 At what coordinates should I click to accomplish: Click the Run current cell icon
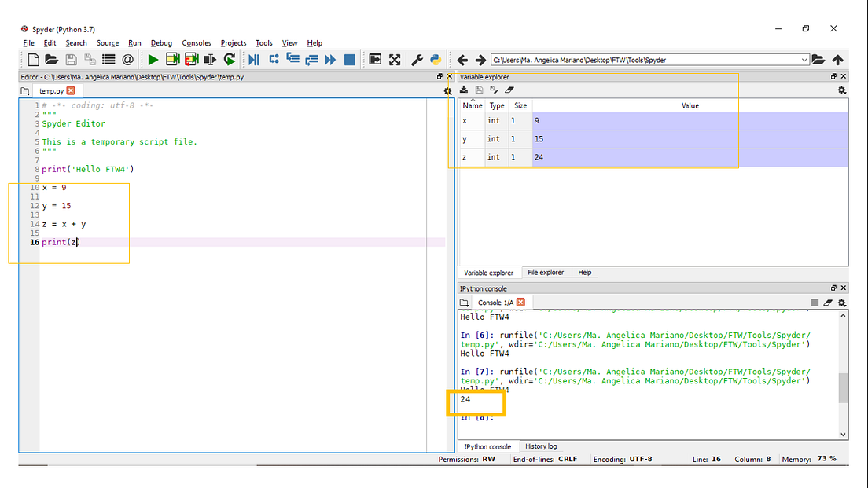click(172, 60)
